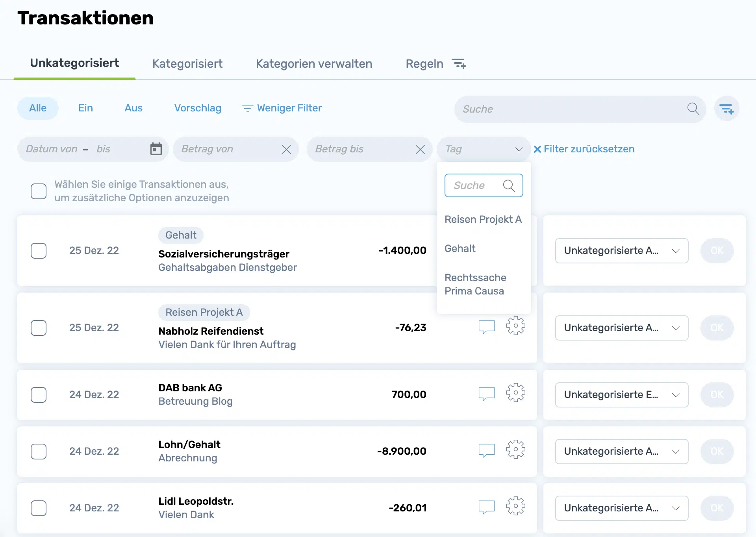Open the Kategorien verwalten tab
This screenshot has height=537, width=756.
point(314,64)
